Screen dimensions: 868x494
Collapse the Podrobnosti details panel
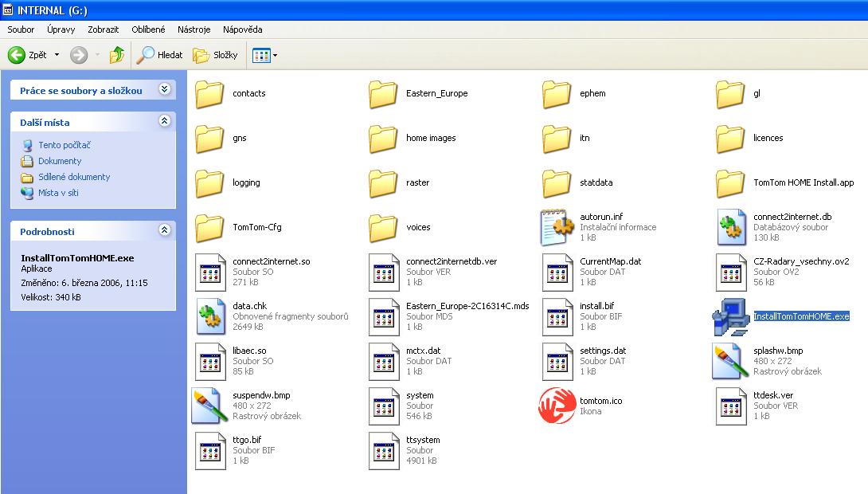click(164, 230)
